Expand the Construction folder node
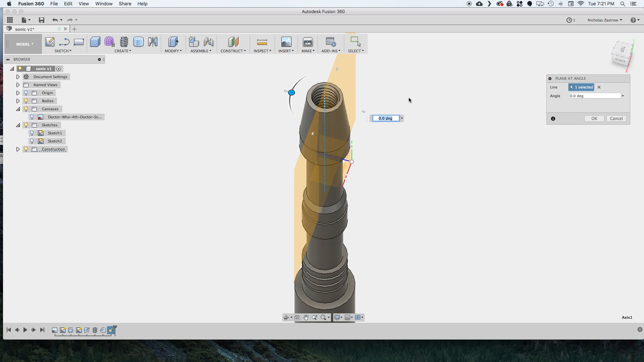 pos(18,149)
